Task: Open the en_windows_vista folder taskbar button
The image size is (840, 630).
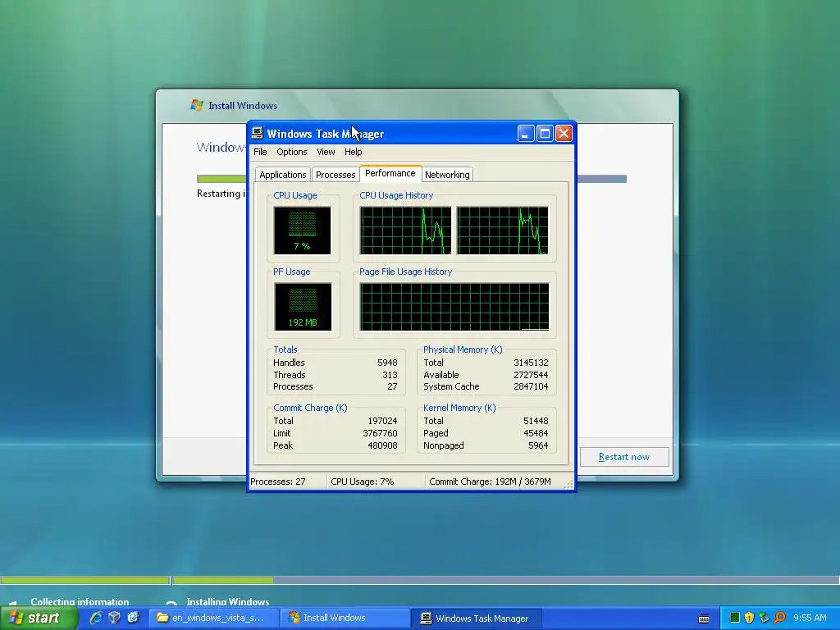Action: coord(213,618)
